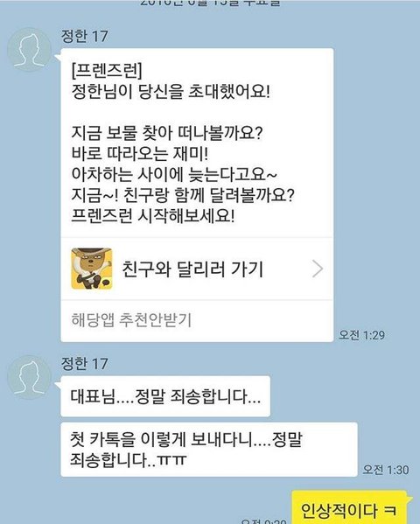Tap the 오전 1:30 timestamp

(386, 470)
